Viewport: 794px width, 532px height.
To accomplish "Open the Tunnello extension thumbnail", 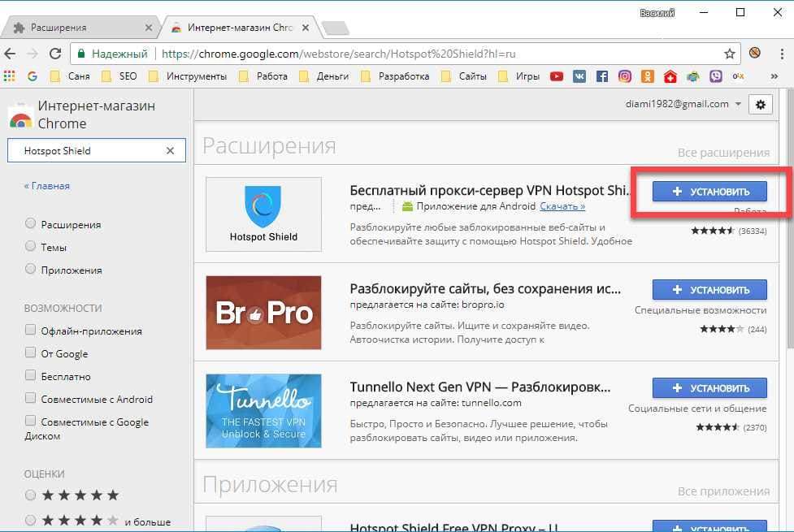I will (x=263, y=410).
